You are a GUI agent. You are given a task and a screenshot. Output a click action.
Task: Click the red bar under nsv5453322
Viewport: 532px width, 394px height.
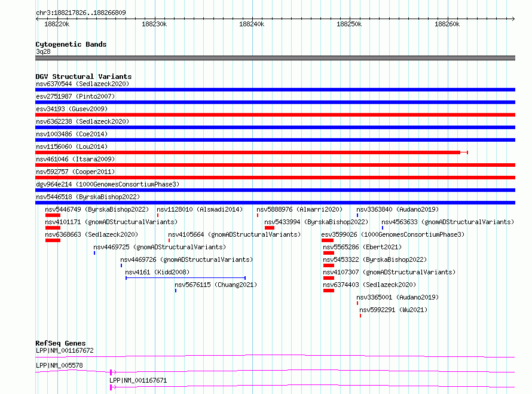coord(329,265)
